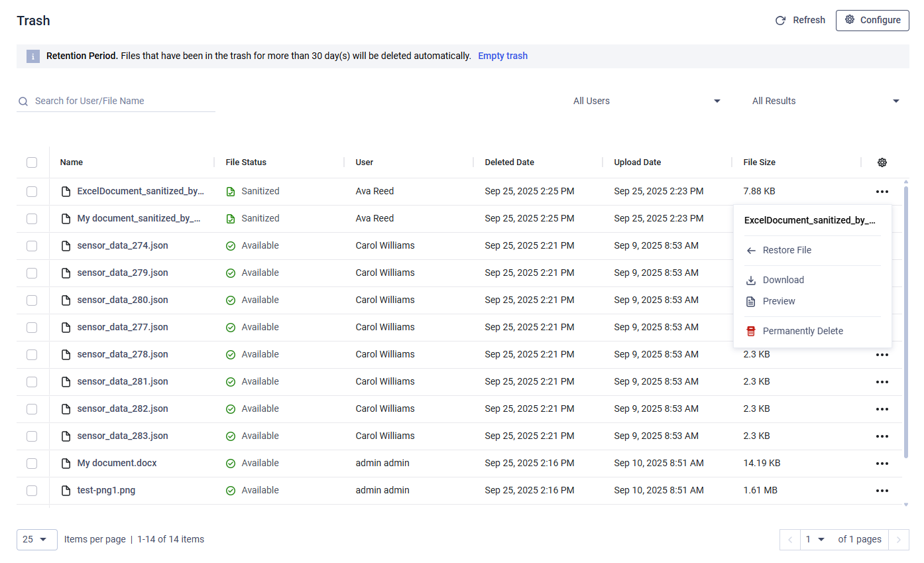This screenshot has height=563, width=924.
Task: Select the checkbox beside My document.docx
Action: [x=32, y=464]
